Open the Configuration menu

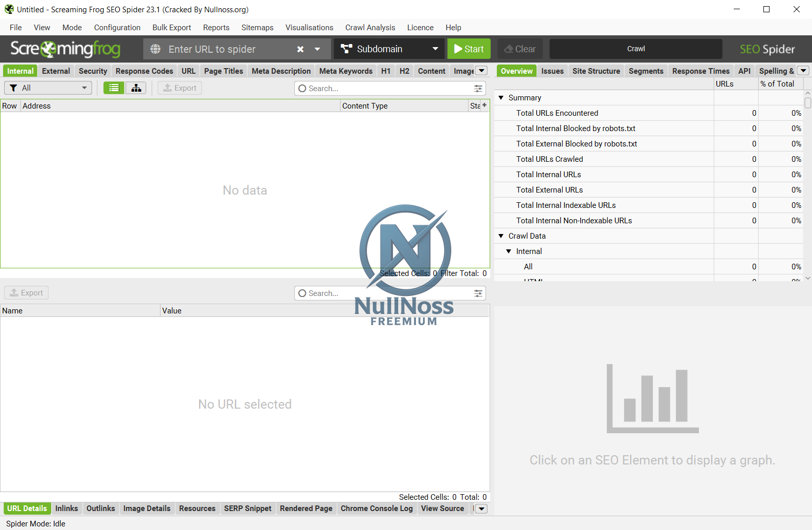point(117,28)
